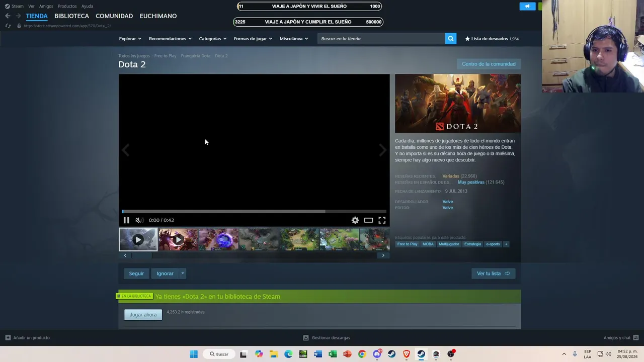Click the announcement megaphone icon
The image size is (644, 362).
click(527, 7)
